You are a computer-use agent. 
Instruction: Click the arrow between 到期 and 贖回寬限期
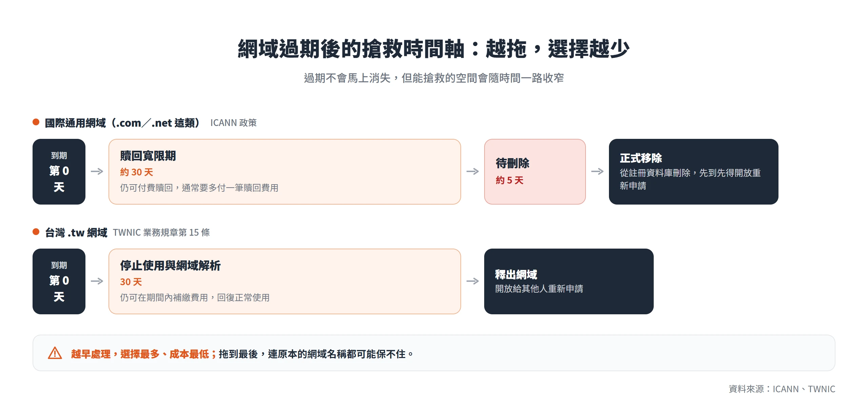coord(97,171)
